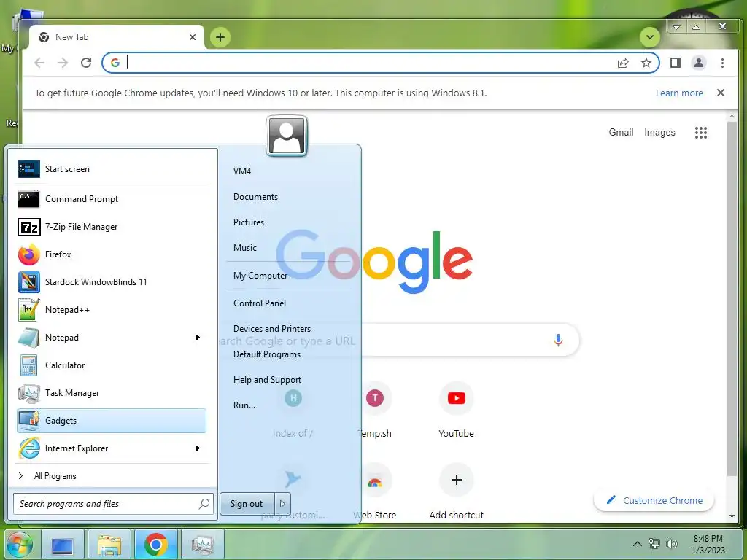Open Gadgets entry in Start menu
Screen dimensions: 747x560
tap(112, 421)
